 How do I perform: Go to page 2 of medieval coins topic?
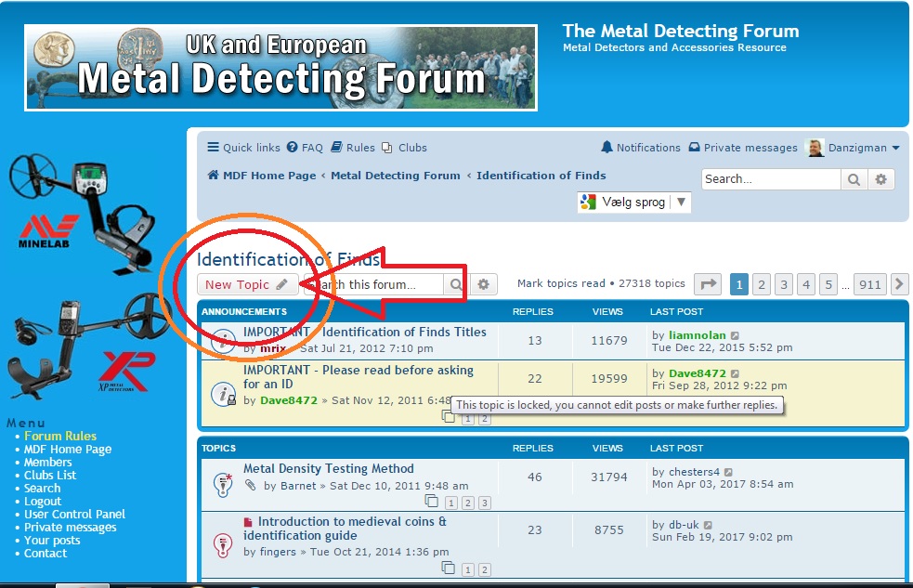pyautogui.click(x=485, y=570)
